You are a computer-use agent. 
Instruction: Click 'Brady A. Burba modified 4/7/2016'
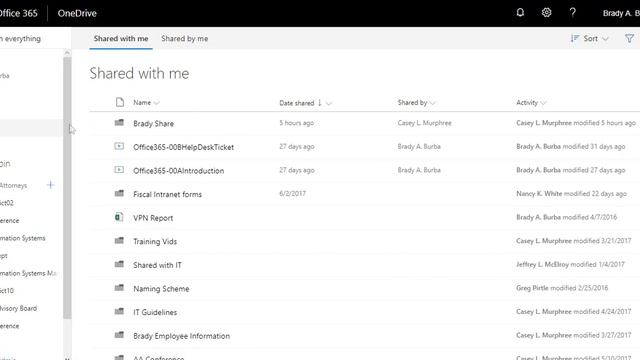pos(567,217)
